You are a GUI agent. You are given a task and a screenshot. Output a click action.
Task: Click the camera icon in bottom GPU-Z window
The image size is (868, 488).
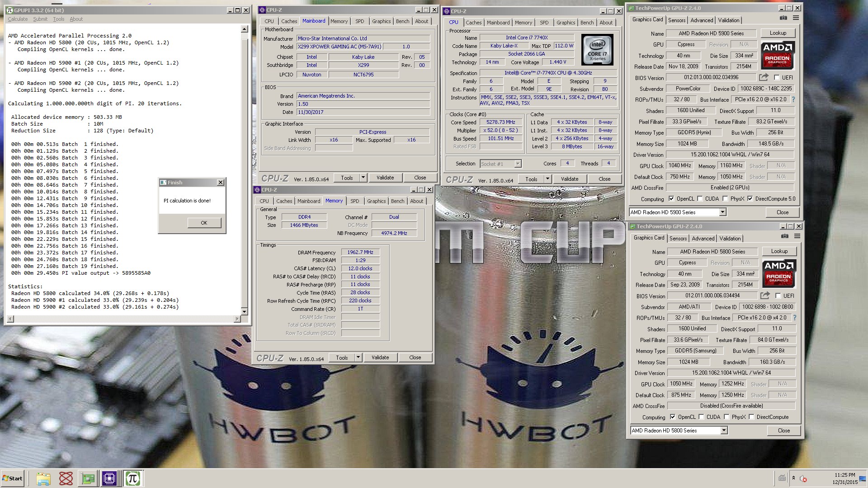point(784,236)
